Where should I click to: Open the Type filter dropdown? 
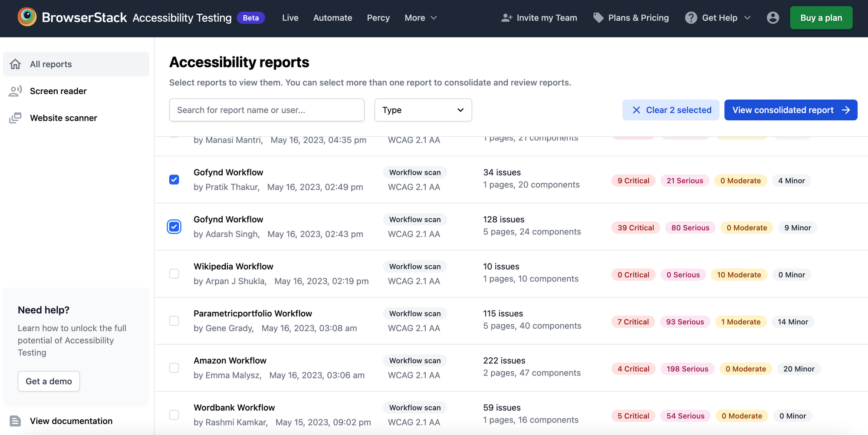(423, 110)
